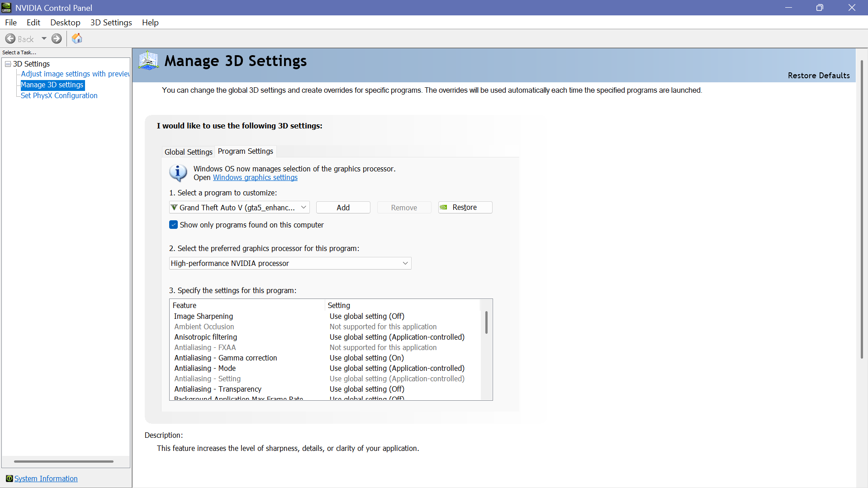Click the Add program button
Image resolution: width=868 pixels, height=488 pixels.
point(343,207)
